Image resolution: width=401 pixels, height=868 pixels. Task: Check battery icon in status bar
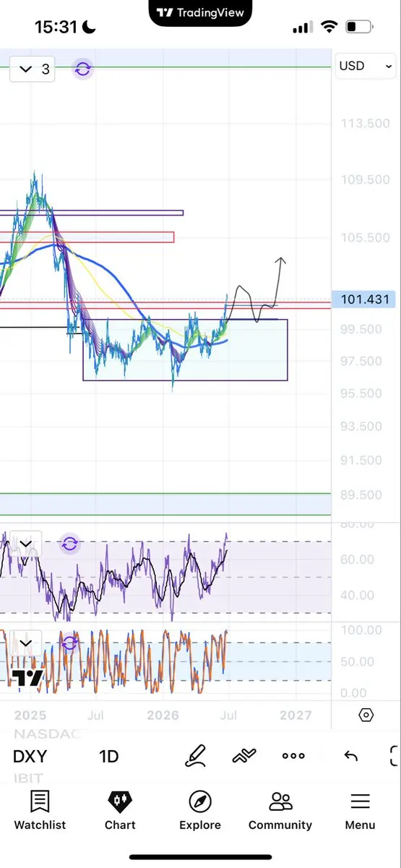(359, 27)
